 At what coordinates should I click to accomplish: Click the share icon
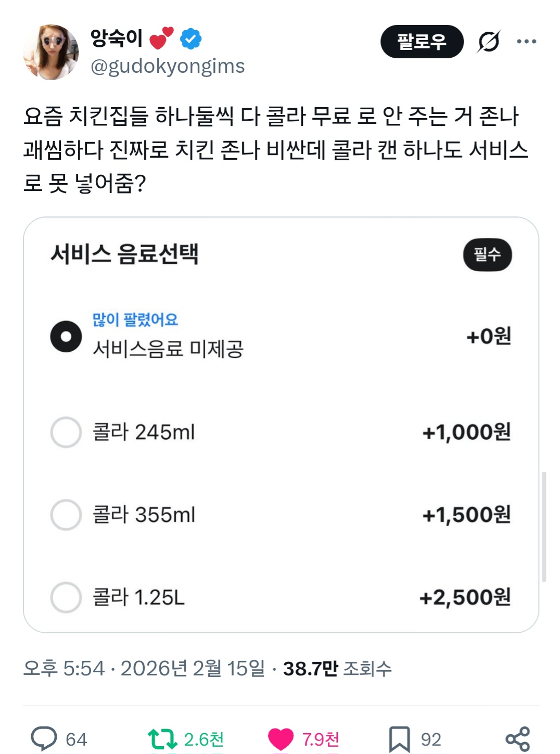517,739
